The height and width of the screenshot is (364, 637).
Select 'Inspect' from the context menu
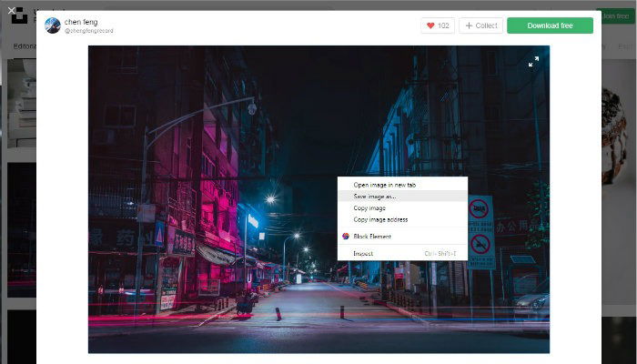[x=402, y=254]
